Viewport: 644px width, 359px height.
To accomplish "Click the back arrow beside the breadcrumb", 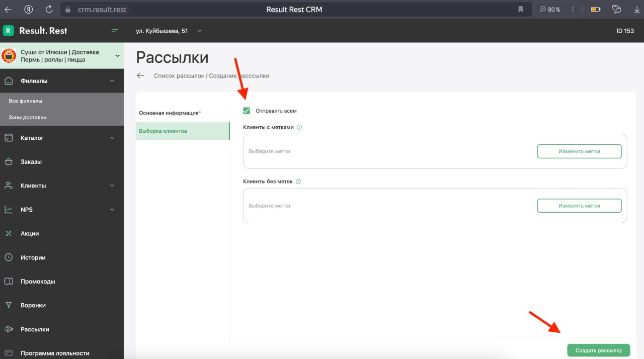I will (x=141, y=75).
